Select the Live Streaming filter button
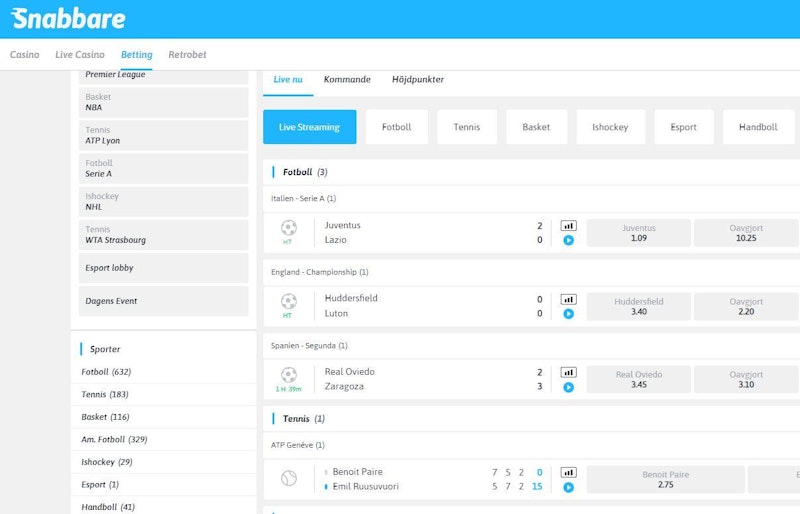This screenshot has height=514, width=800. click(x=309, y=127)
